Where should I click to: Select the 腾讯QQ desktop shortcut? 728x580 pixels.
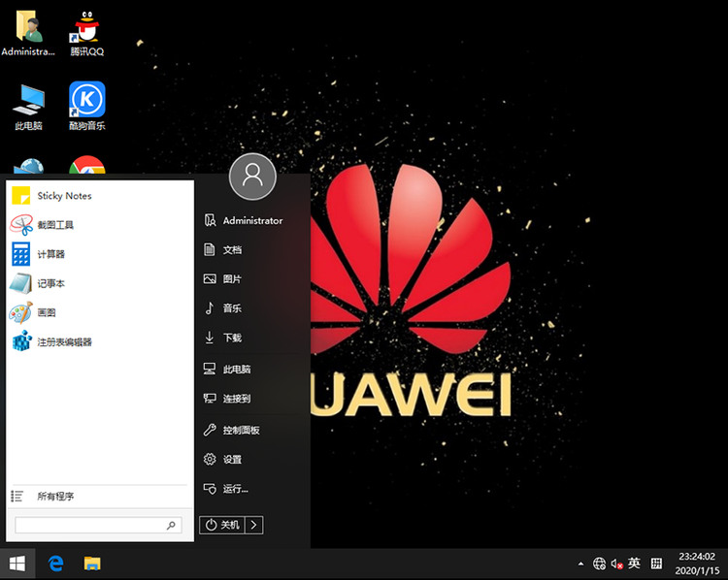[x=87, y=33]
